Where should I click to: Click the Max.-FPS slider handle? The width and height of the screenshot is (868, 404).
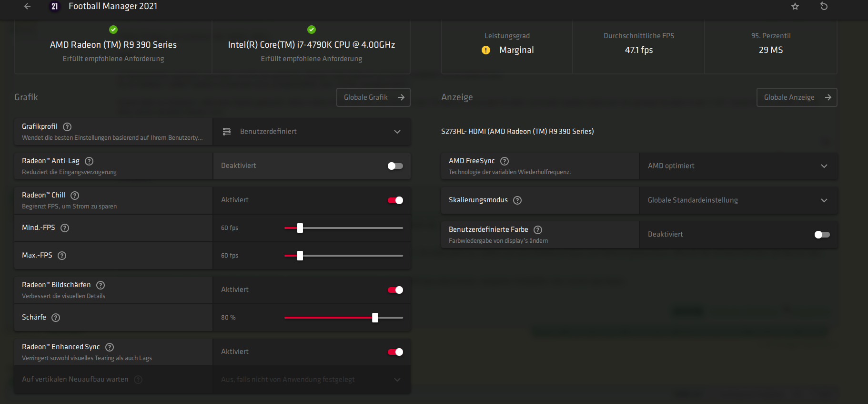[x=300, y=256]
